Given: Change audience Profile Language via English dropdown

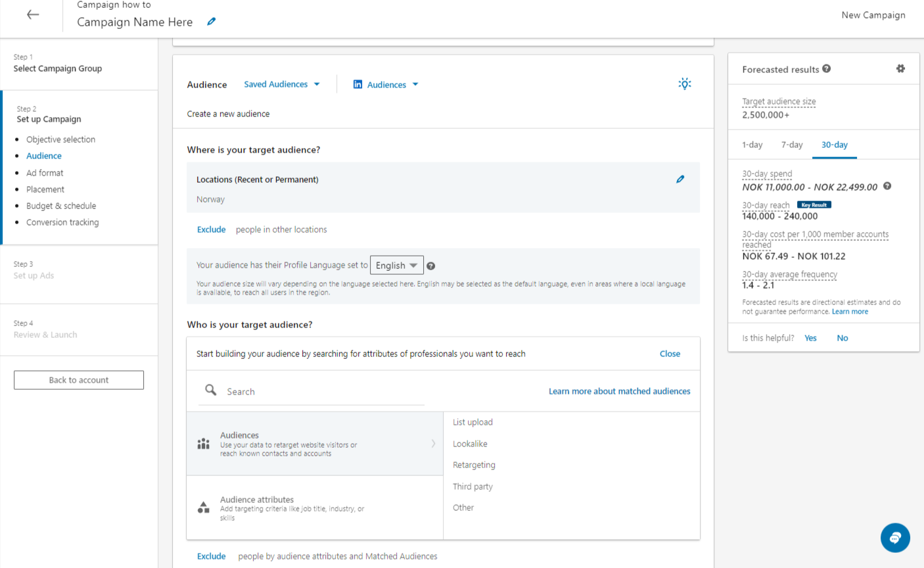Looking at the screenshot, I should [396, 265].
